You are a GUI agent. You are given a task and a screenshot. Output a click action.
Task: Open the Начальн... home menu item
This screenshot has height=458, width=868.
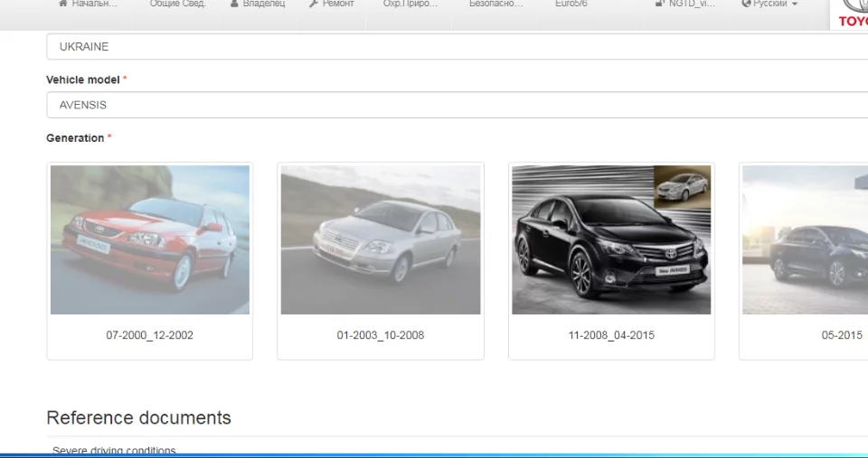click(x=88, y=4)
